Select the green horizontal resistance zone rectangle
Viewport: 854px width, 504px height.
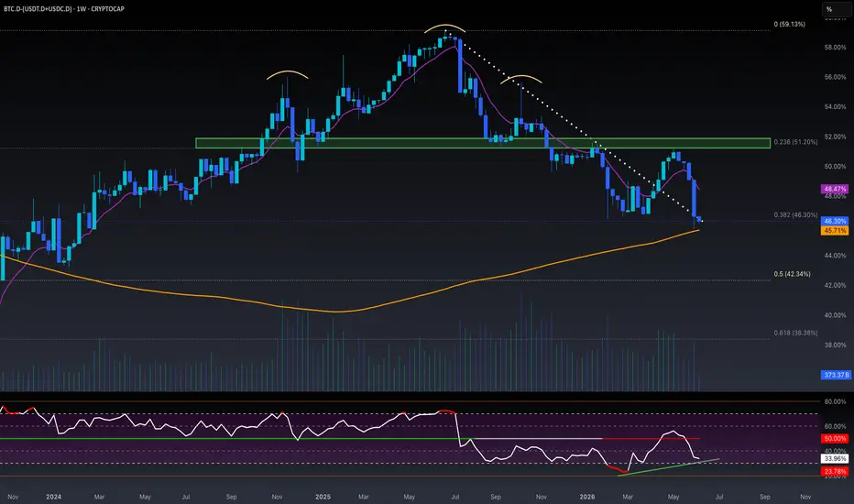point(483,143)
